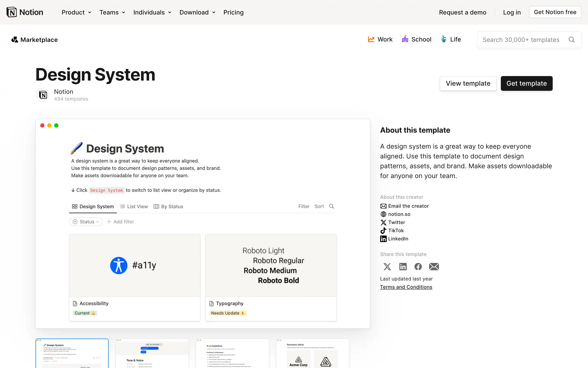Click Add filter in preview
The image size is (588, 368).
pos(120,222)
